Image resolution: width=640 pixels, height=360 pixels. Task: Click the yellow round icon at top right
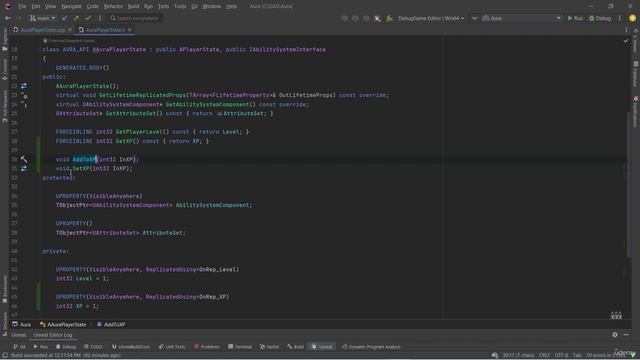click(x=632, y=18)
